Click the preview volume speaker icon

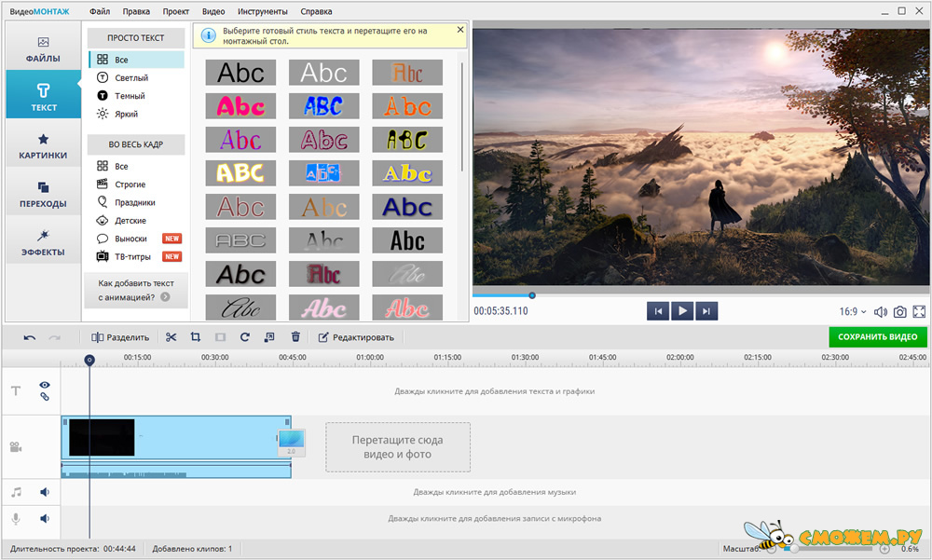[x=881, y=311]
